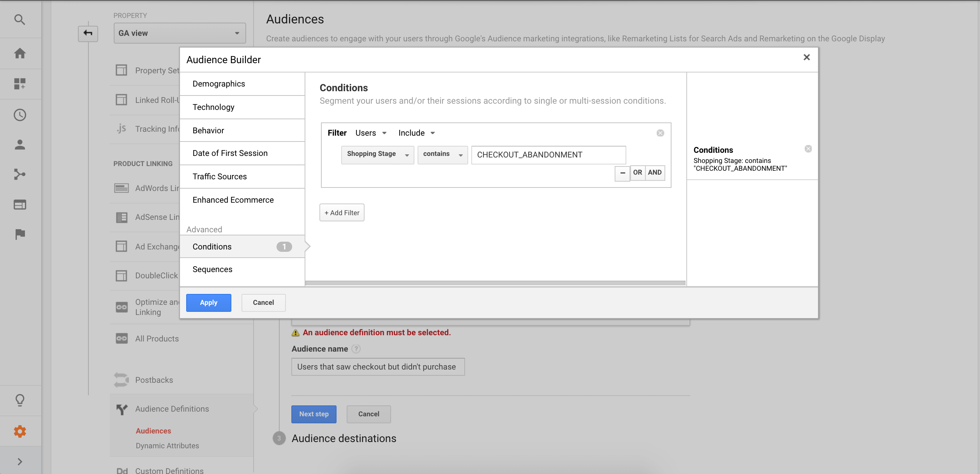980x474 pixels.
Task: Open the Sequences section under Advanced
Action: 212,269
